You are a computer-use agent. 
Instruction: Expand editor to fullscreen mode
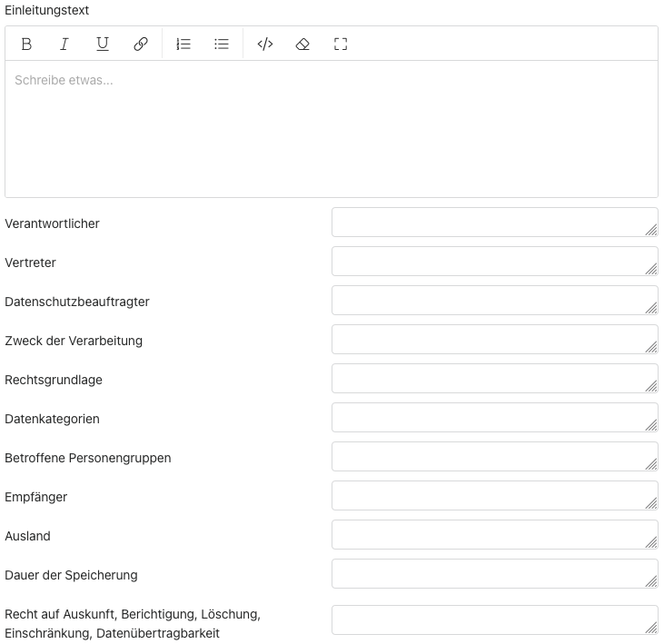coord(341,44)
